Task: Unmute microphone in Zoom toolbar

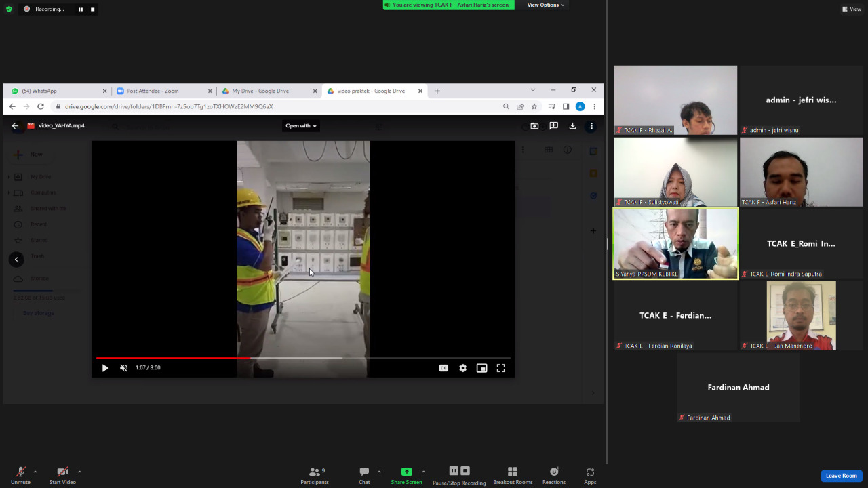Action: click(x=20, y=475)
